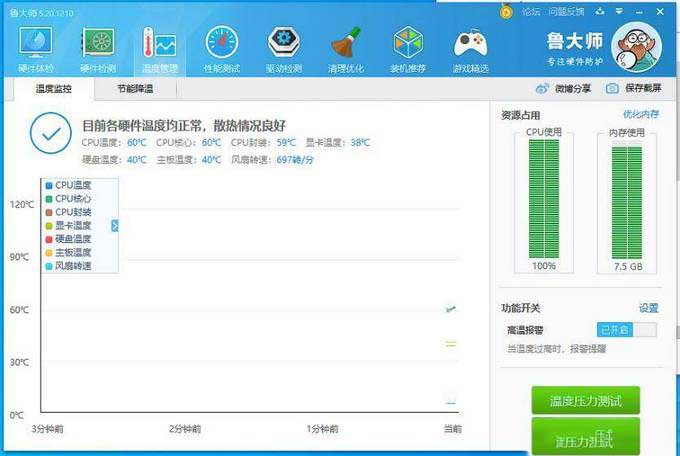Click 保存截屏 save screenshot

(643, 89)
